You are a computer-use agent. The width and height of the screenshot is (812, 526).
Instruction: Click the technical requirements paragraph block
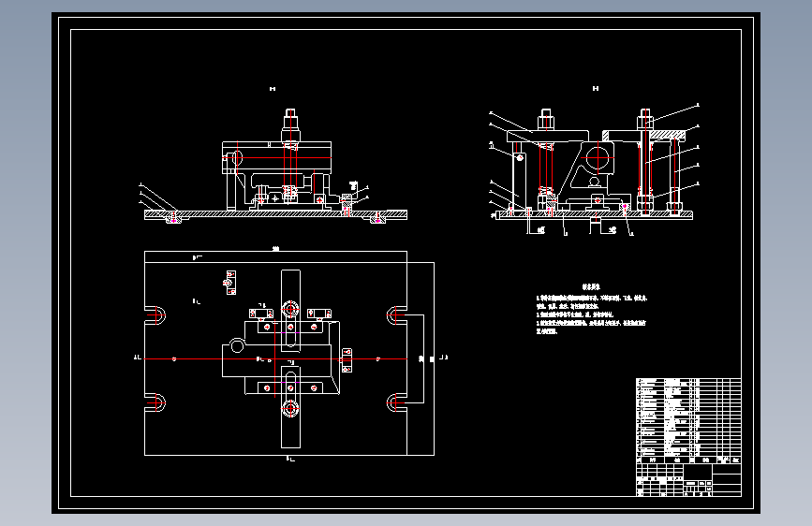pos(591,314)
